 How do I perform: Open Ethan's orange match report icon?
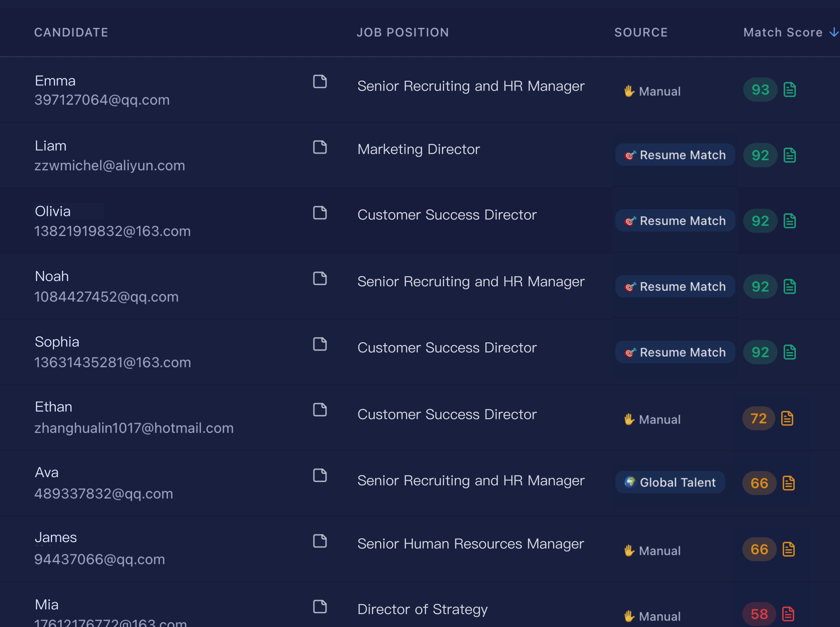[x=787, y=418]
